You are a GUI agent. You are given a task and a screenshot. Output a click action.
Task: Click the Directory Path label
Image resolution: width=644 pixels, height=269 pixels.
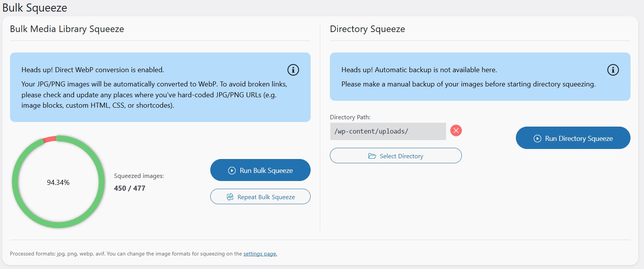click(x=350, y=117)
